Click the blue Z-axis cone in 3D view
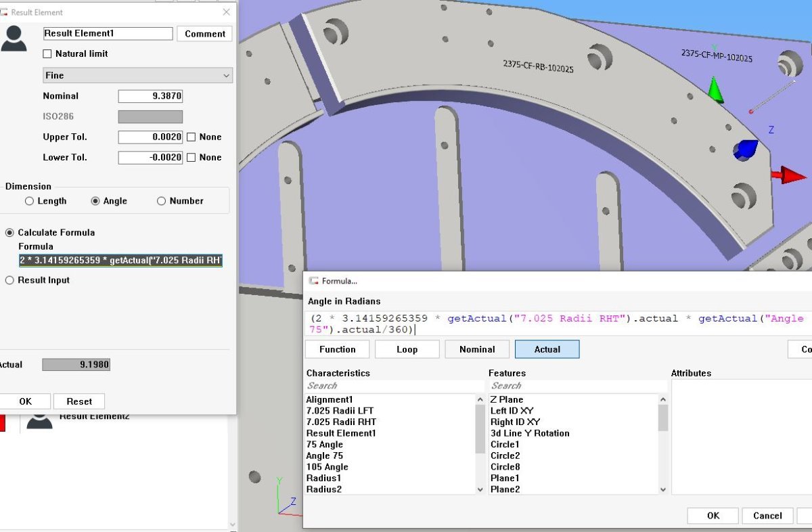Screen dimensions: 812x532 [746, 150]
